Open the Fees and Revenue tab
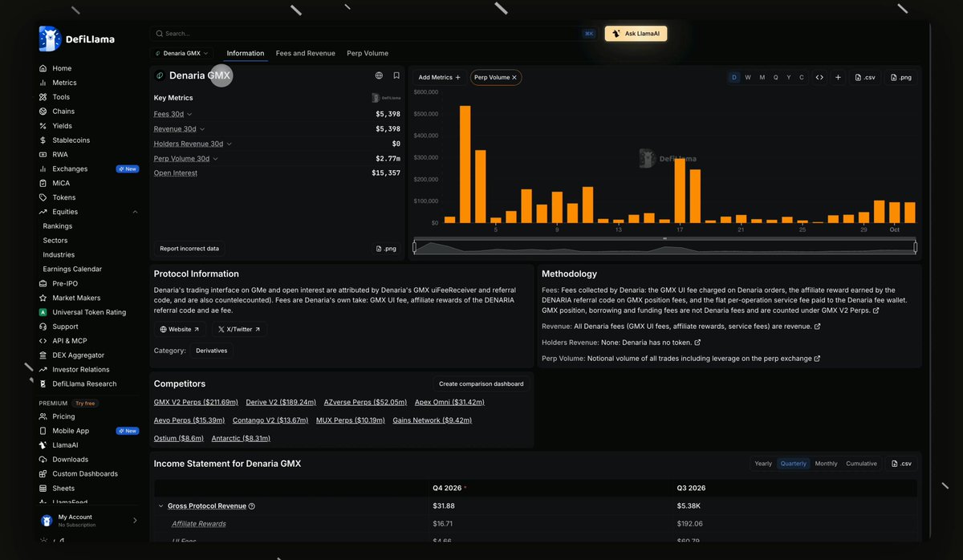Image resolution: width=963 pixels, height=560 pixels. 306,53
